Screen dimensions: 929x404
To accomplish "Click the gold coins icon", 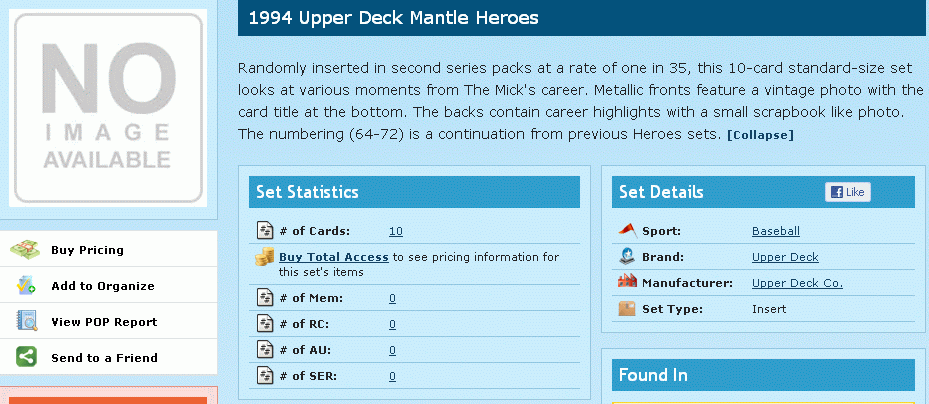I will pos(264,258).
